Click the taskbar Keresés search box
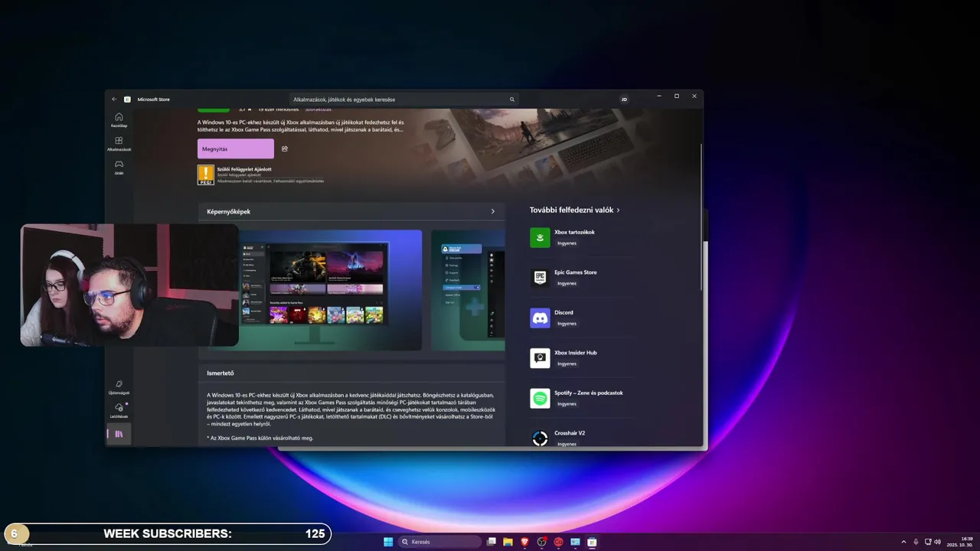The image size is (980, 551). 440,542
